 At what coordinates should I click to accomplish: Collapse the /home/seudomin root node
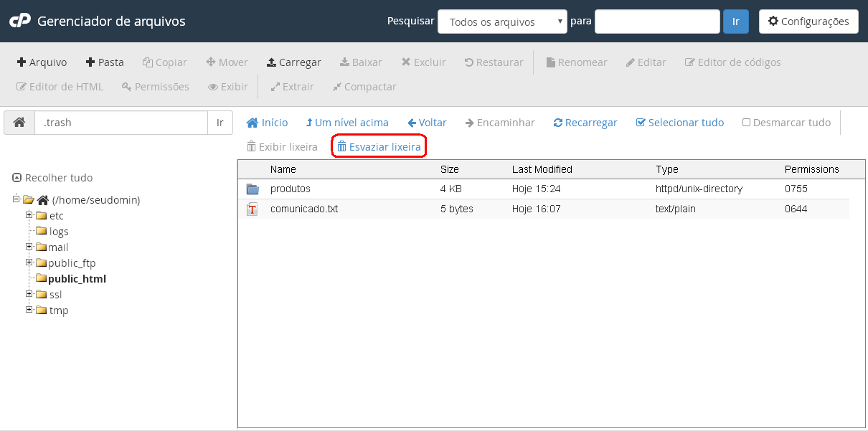16,199
